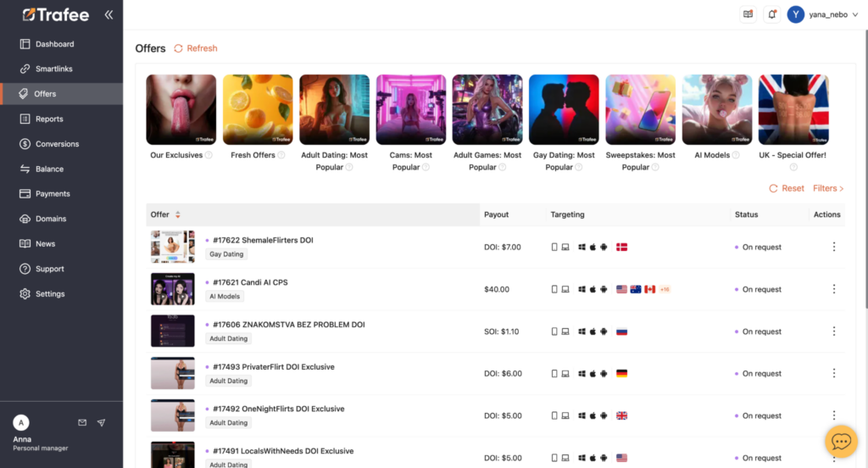Click the page vertical scrollbar
Viewport: 868px width, 468px height.
(865, 169)
